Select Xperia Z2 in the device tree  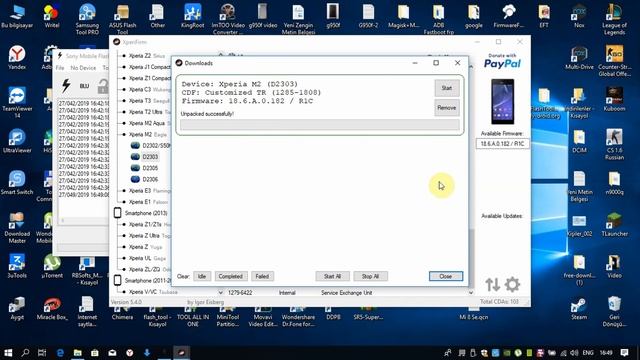click(x=147, y=56)
